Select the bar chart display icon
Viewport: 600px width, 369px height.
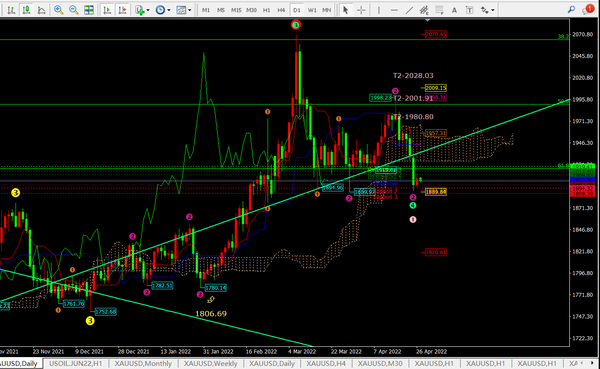click(x=11, y=10)
